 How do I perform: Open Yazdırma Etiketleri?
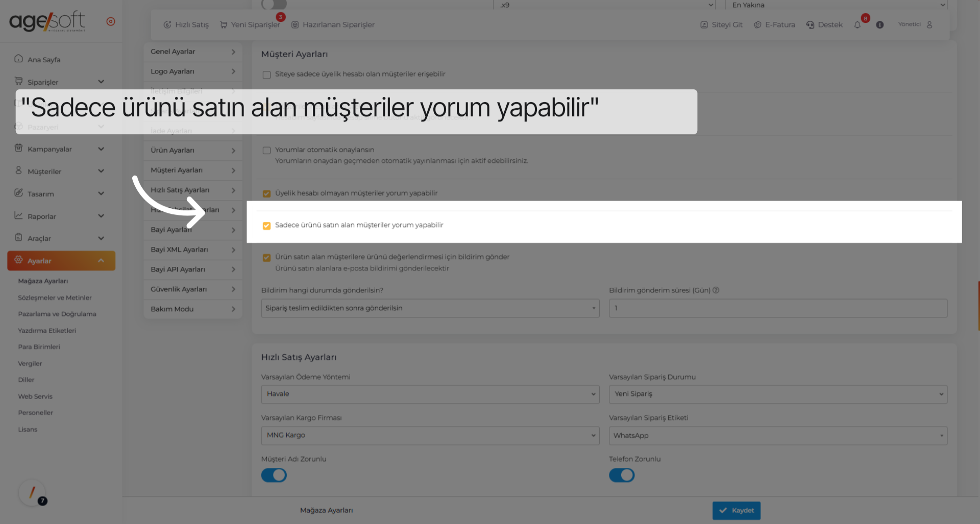click(x=47, y=331)
